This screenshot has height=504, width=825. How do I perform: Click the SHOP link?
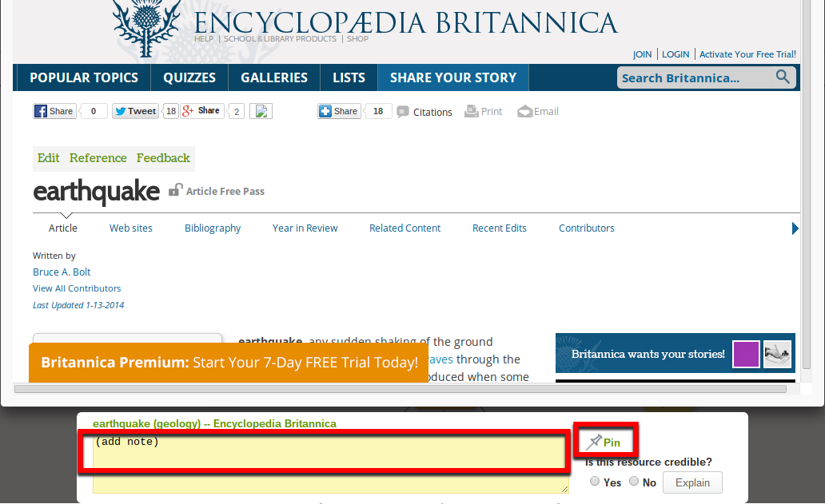point(358,39)
